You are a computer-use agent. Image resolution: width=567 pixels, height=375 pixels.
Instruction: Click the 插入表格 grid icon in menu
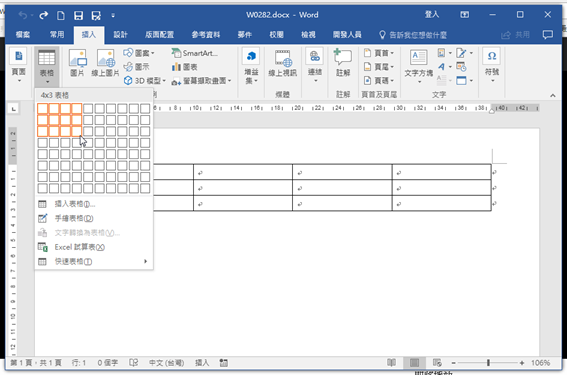[42, 204]
